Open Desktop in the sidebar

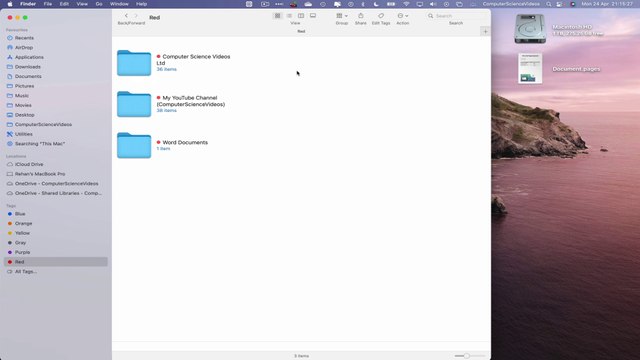(x=24, y=115)
